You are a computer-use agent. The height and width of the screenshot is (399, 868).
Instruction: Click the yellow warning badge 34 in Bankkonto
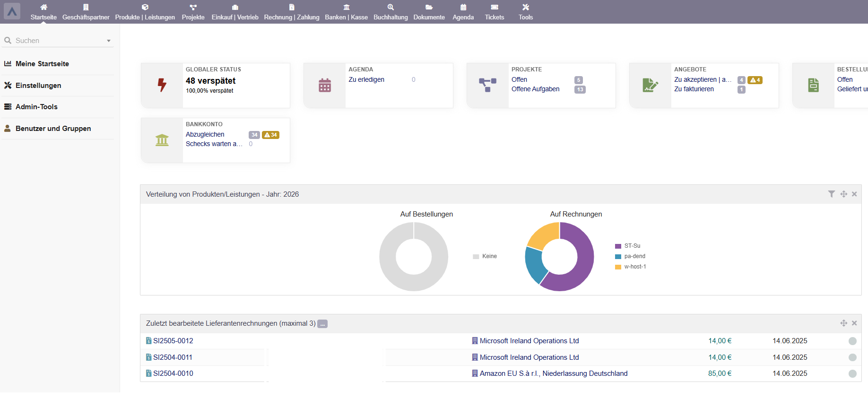pos(270,135)
